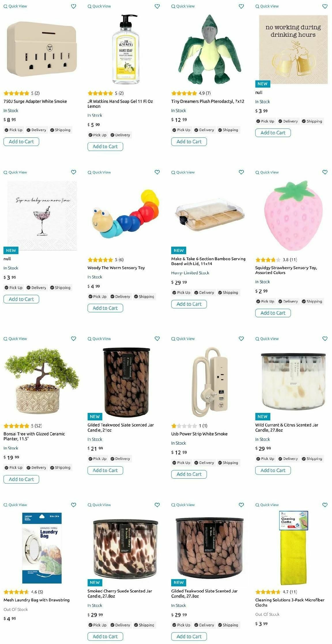
Task: Open Bonsai Tree with Glazed Ceramic Planter title
Action: 34,436
